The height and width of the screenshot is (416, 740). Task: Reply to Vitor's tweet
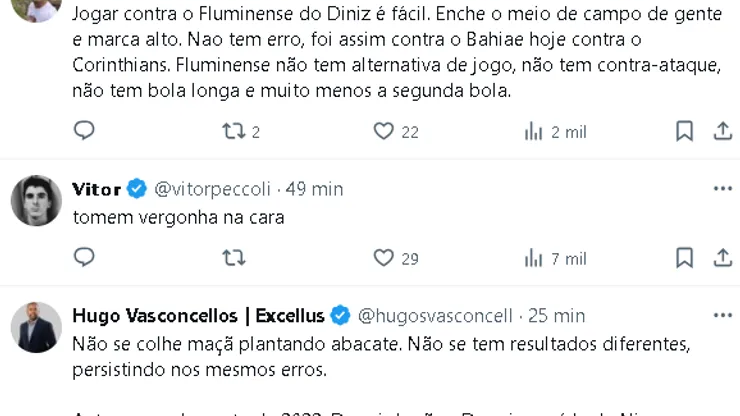coord(85,258)
